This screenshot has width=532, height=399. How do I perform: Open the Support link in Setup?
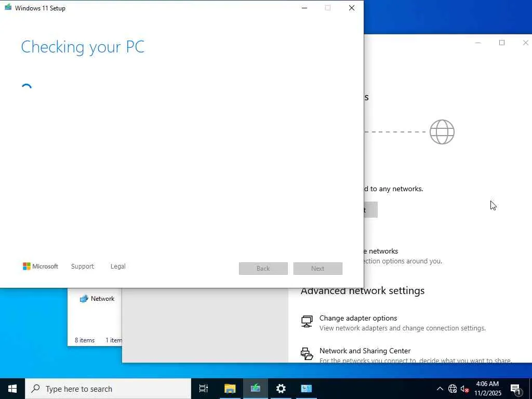tap(83, 267)
